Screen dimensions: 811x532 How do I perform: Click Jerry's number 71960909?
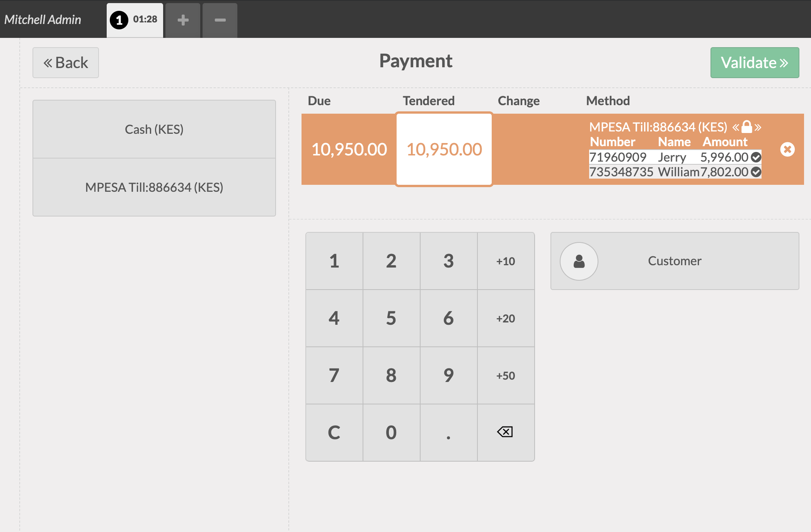pos(618,157)
